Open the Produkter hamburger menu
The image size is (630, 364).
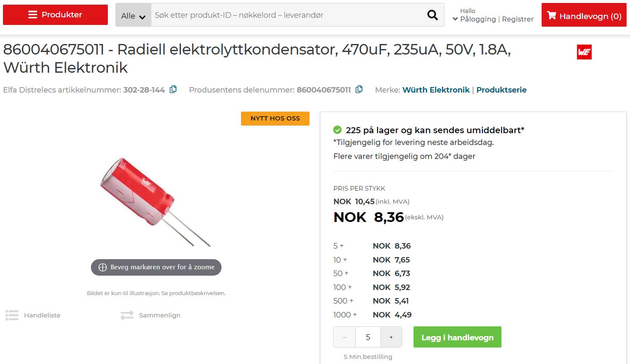55,15
